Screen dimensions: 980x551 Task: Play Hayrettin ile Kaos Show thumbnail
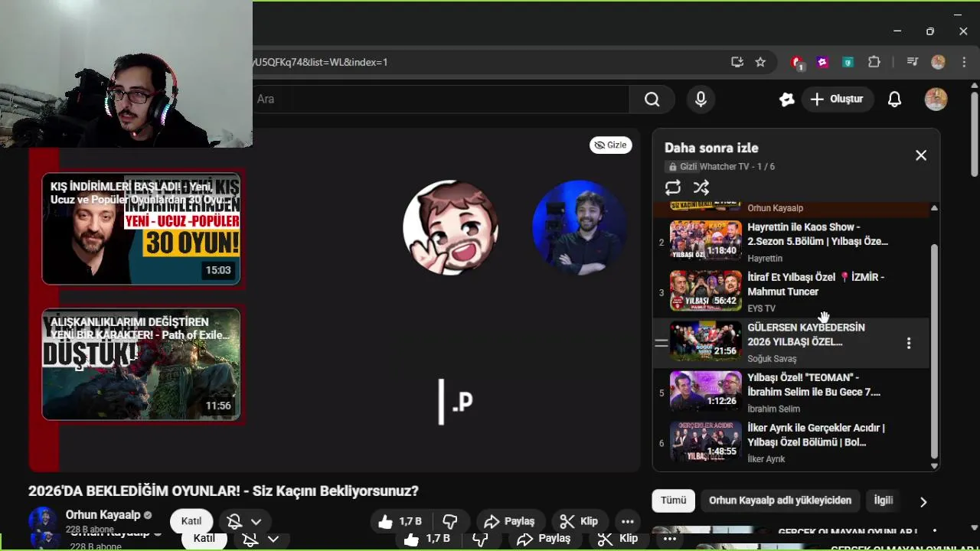[706, 240]
